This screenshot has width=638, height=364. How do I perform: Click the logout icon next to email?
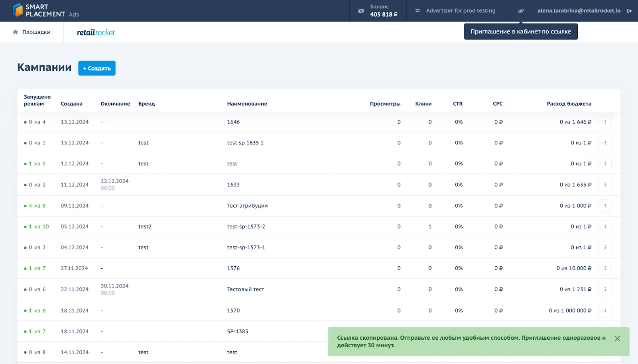629,11
